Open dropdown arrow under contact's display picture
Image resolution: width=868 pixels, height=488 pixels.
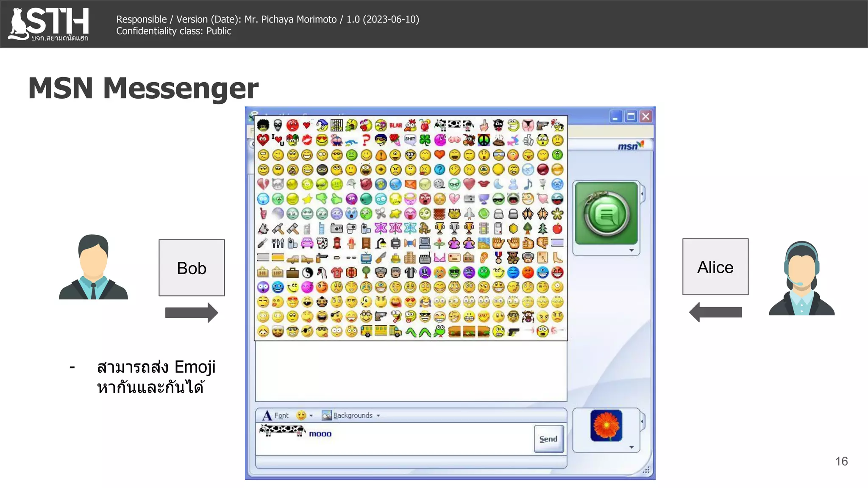point(632,250)
